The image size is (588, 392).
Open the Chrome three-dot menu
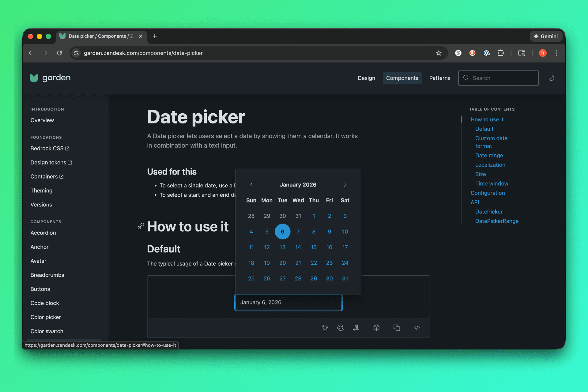pyautogui.click(x=556, y=53)
